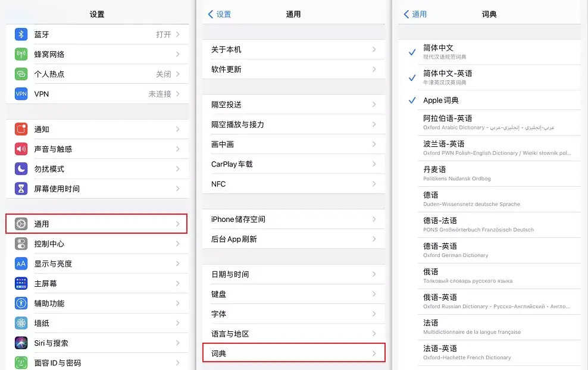Tap the Siri & Search icon
Viewport: 588px width, 370px height.
(21, 343)
